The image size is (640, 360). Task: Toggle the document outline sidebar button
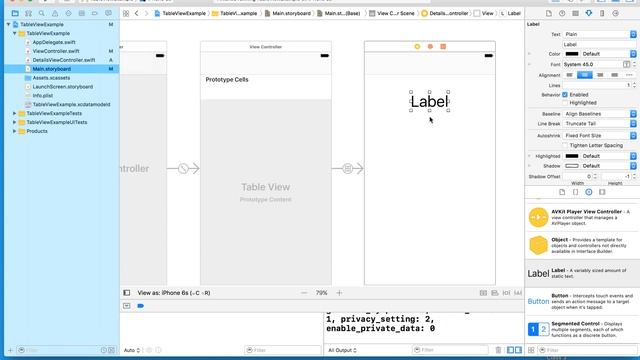point(127,293)
